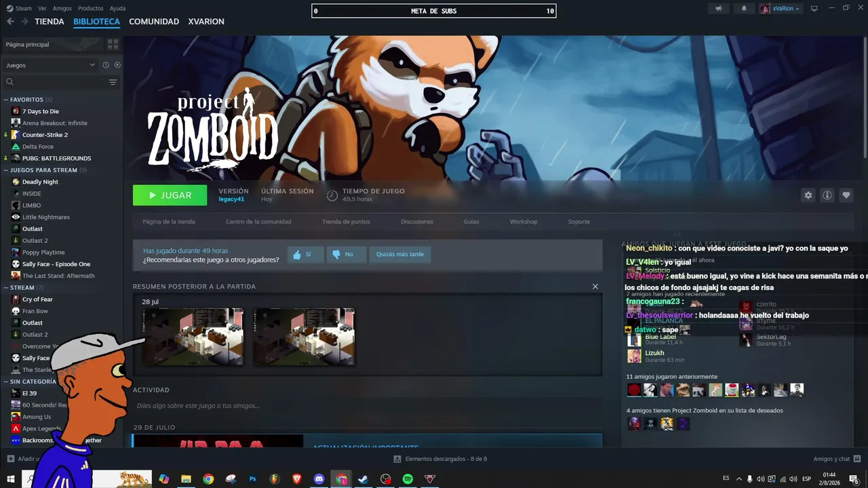Open Discord from the taskbar
Viewport: 868px width, 488px height.
(x=319, y=479)
